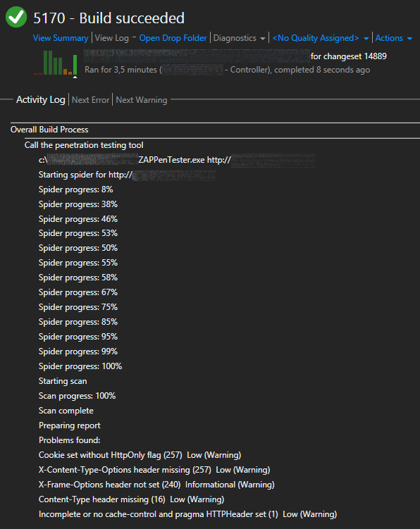Open the drop folder link
The width and height of the screenshot is (420, 529).
173,38
